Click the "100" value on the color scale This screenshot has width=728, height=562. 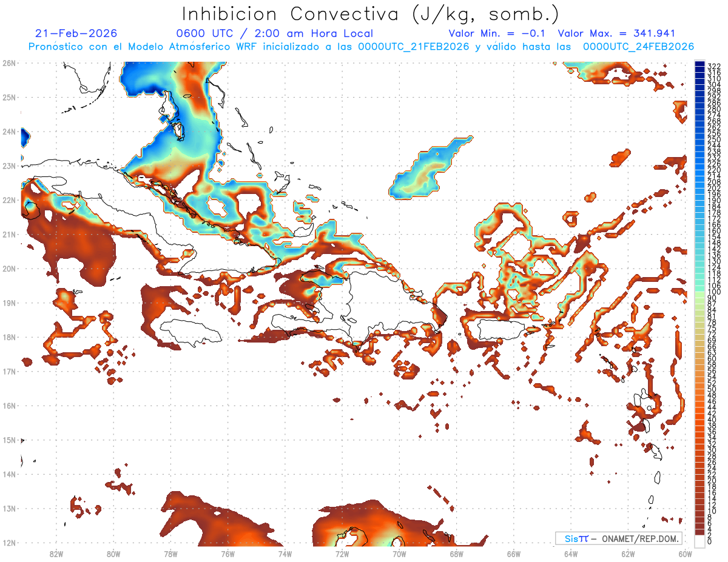point(714,292)
